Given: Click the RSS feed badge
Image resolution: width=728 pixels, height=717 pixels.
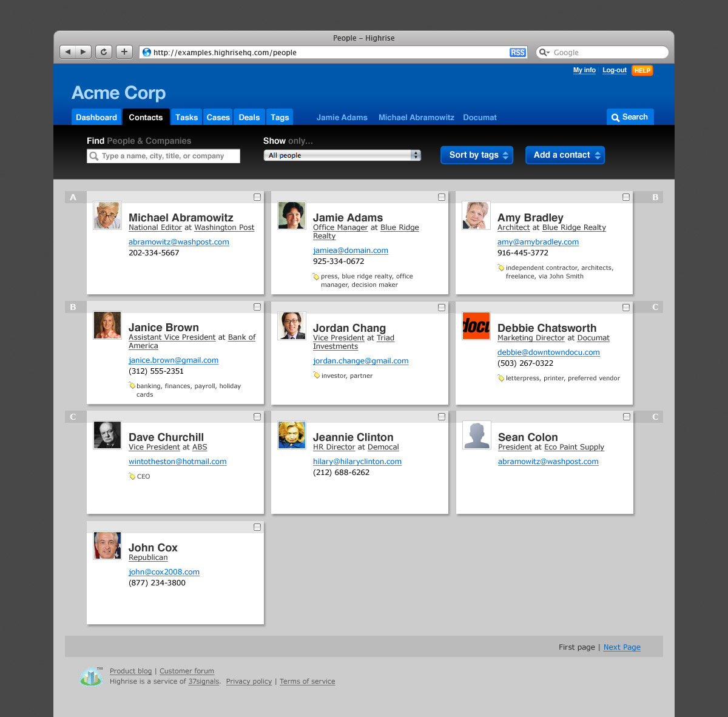Looking at the screenshot, I should point(517,53).
